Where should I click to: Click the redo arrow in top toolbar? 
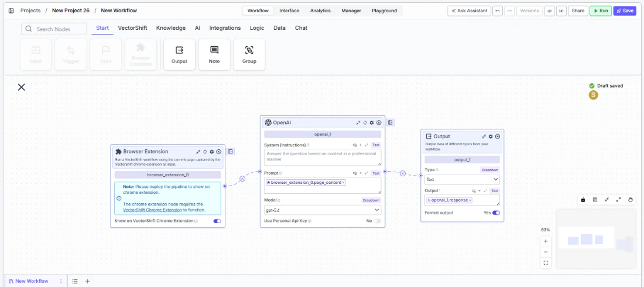[x=510, y=11]
